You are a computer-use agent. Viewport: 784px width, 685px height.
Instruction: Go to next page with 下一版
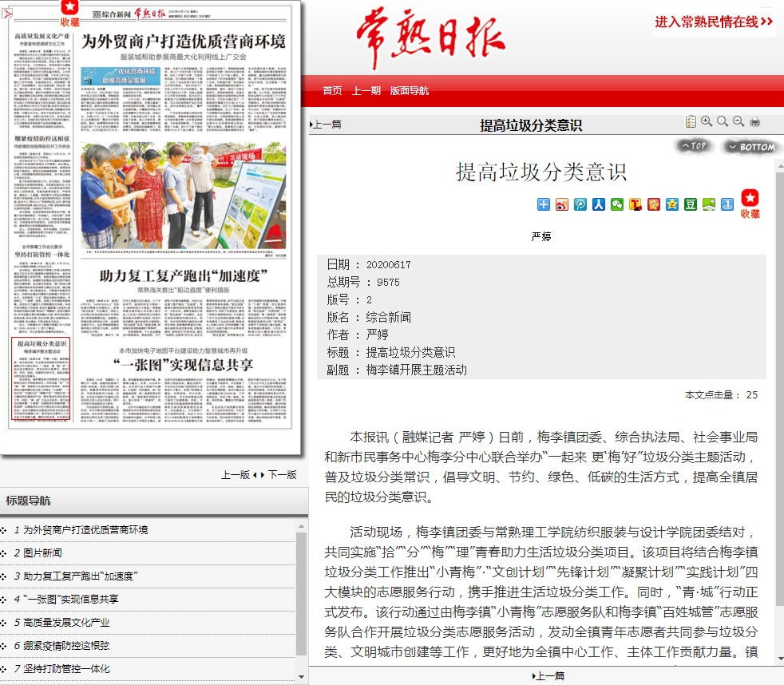283,474
